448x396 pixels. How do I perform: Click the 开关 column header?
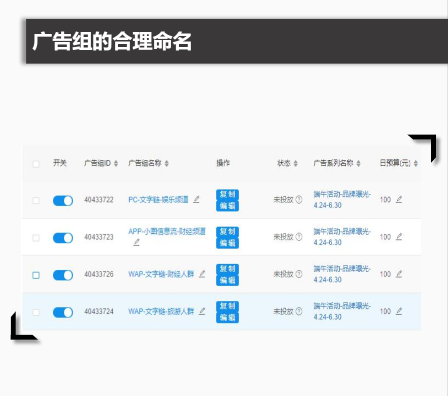[x=60, y=163]
